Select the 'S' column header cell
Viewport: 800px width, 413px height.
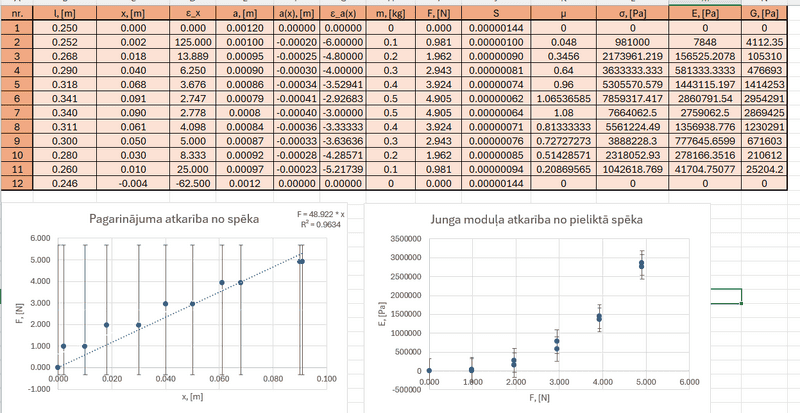pyautogui.click(x=496, y=14)
